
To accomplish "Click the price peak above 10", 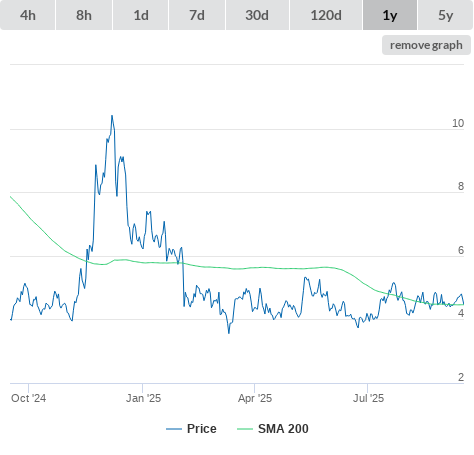I will 112,116.
